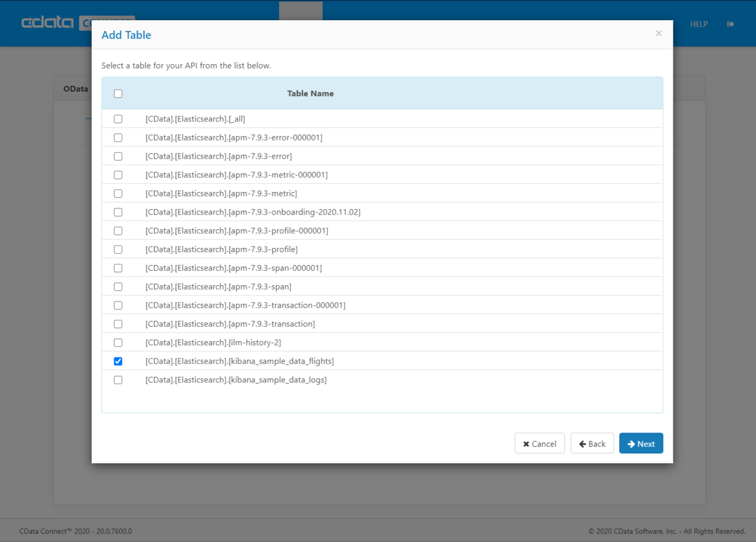Check the apm-7.9.3-error table checkbox
The image size is (756, 542).
pyautogui.click(x=118, y=156)
